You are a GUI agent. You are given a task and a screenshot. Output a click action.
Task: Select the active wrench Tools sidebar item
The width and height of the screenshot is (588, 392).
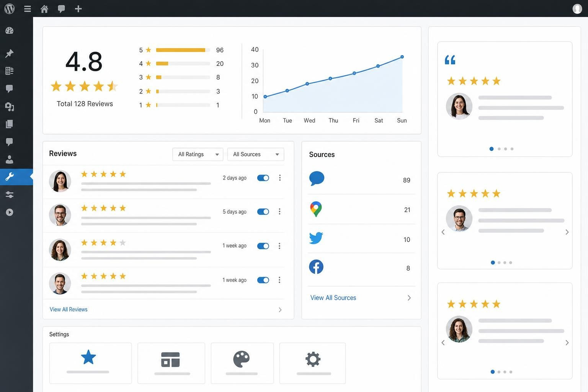[x=16, y=177]
